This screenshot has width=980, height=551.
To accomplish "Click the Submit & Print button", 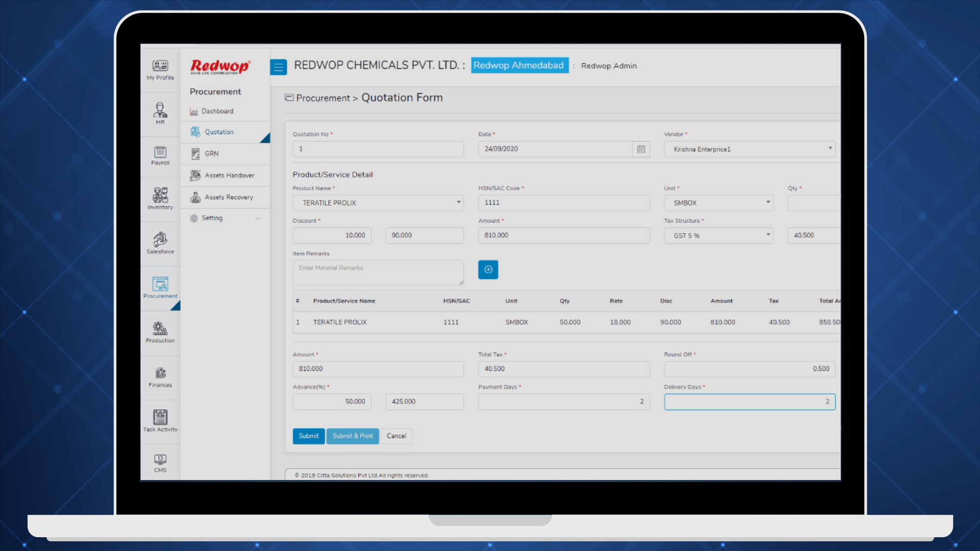I will pyautogui.click(x=353, y=436).
